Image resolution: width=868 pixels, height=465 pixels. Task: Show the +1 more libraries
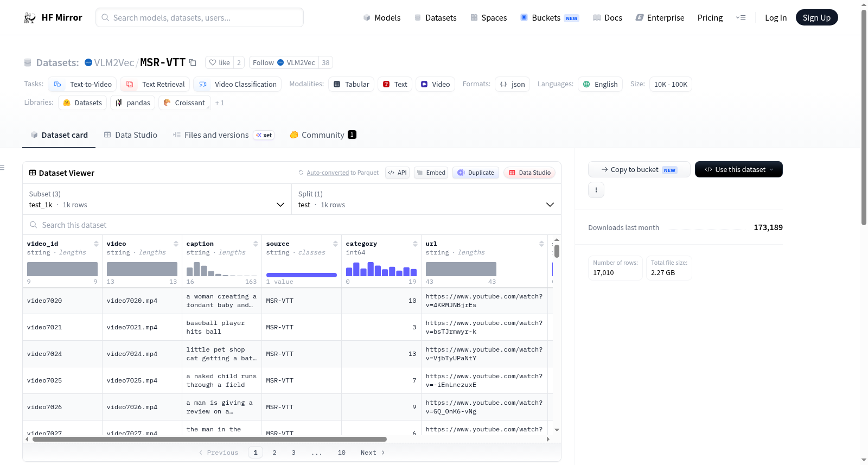click(x=219, y=103)
